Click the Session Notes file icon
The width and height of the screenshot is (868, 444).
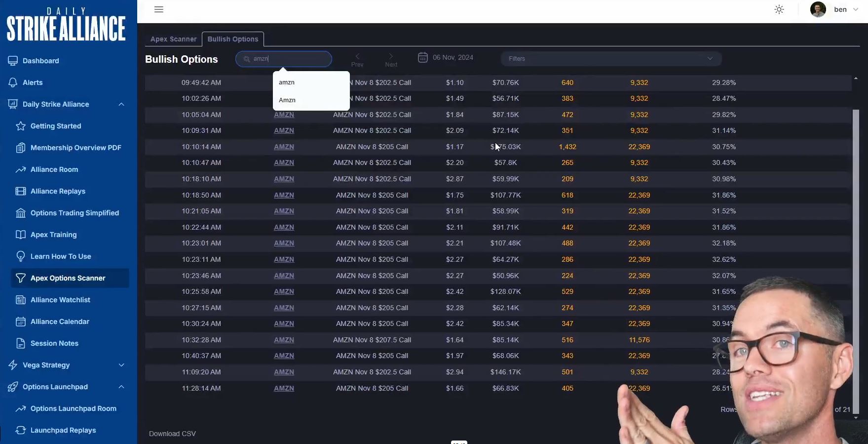[21, 343]
